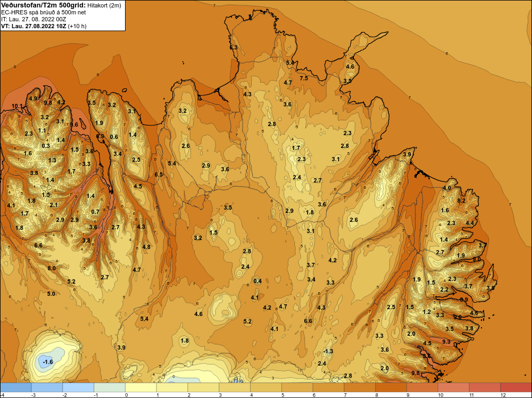Click the '0.7' temperature value
This screenshot has height=398, width=532.
[x=95, y=212]
